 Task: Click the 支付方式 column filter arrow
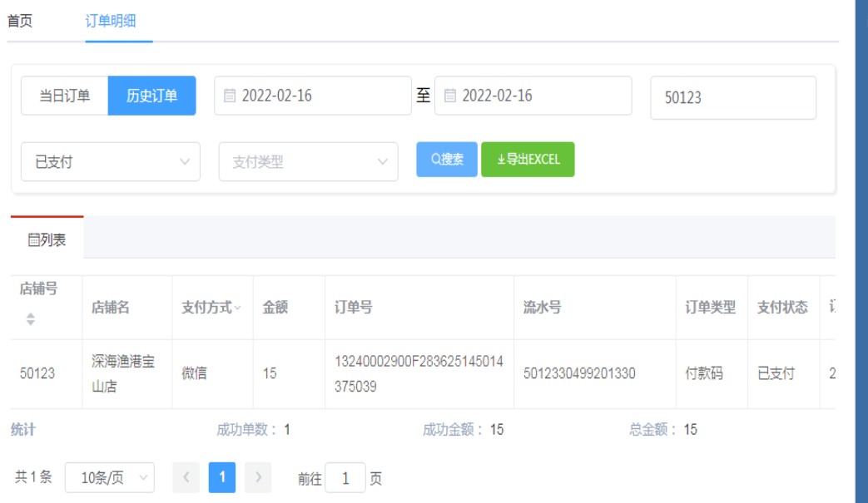coord(238,308)
